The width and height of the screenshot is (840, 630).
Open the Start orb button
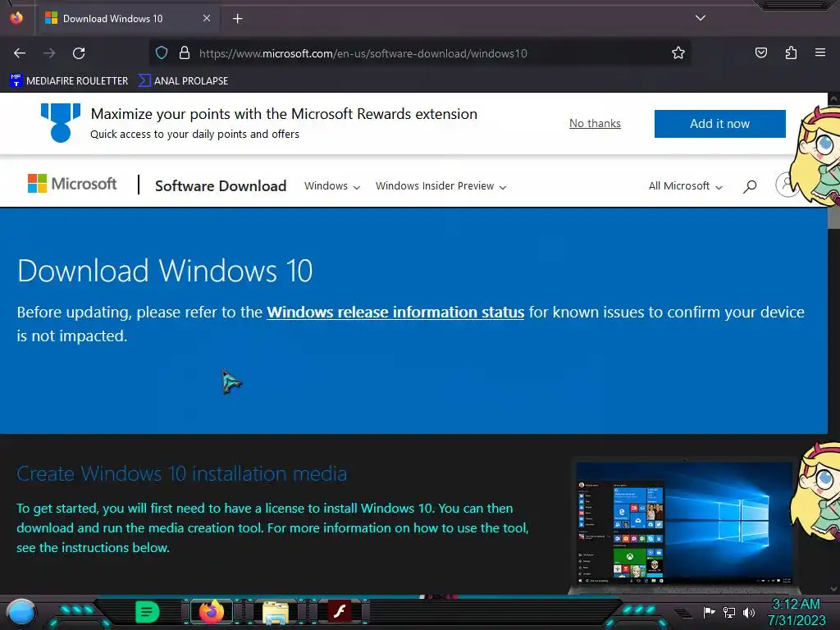click(21, 612)
